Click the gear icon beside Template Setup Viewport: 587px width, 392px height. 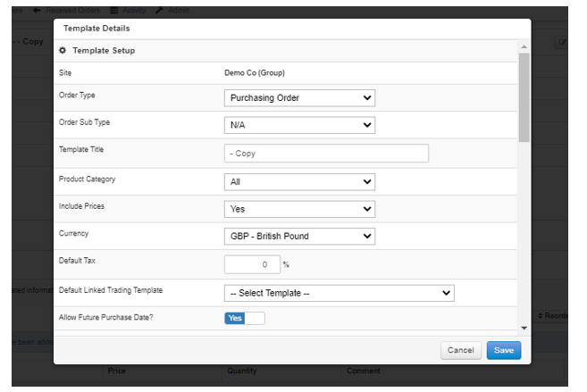point(63,51)
